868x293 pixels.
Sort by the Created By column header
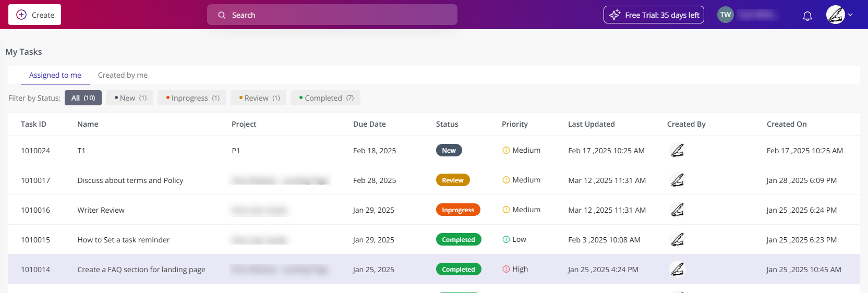tap(686, 124)
